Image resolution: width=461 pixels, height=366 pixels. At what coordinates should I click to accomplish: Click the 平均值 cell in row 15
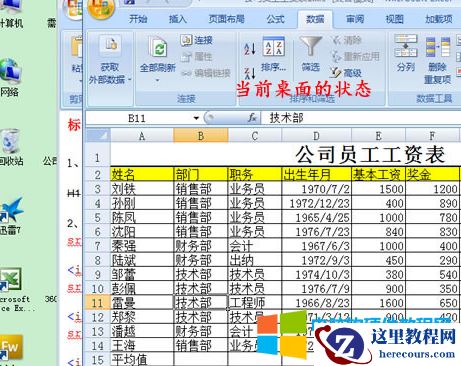(142, 359)
